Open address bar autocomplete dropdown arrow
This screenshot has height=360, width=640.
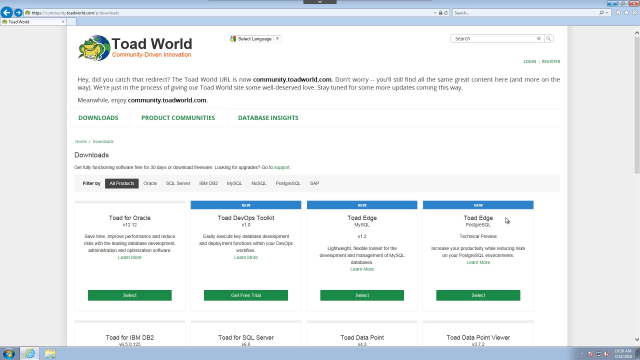(435, 13)
